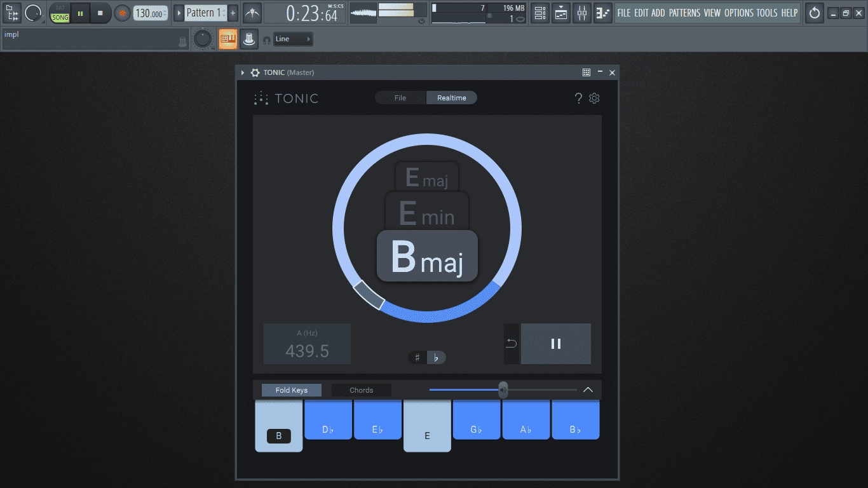Select the E min key candidate
Viewport: 868px width, 488px height.
[427, 212]
